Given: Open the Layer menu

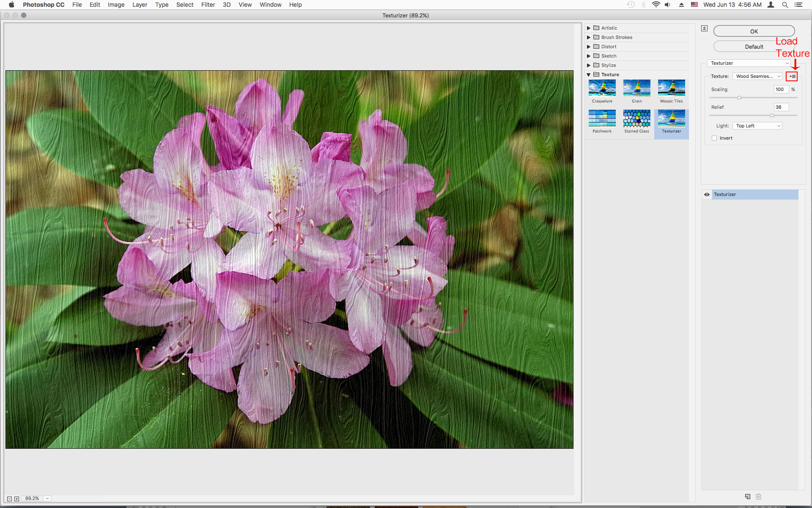Looking at the screenshot, I should 140,5.
